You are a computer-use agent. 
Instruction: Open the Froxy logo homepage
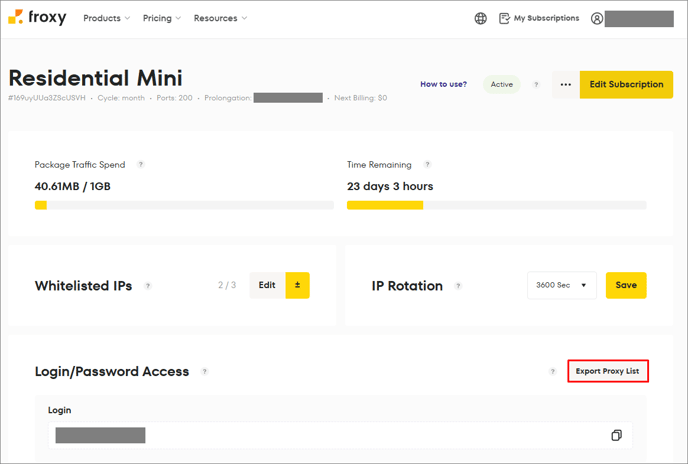point(37,18)
